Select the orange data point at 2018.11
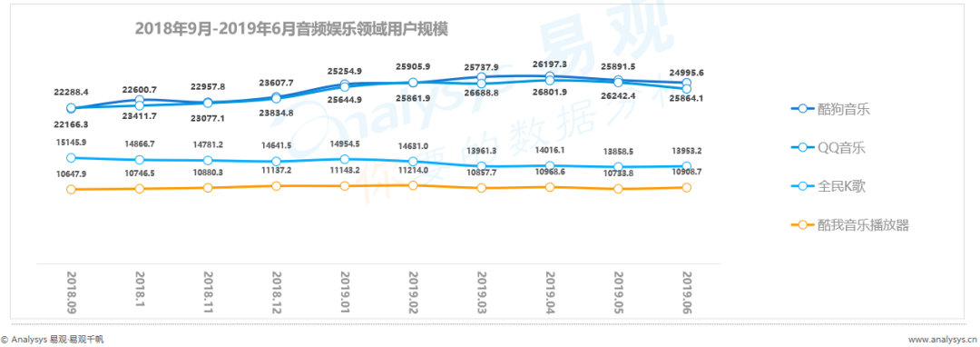 (208, 187)
